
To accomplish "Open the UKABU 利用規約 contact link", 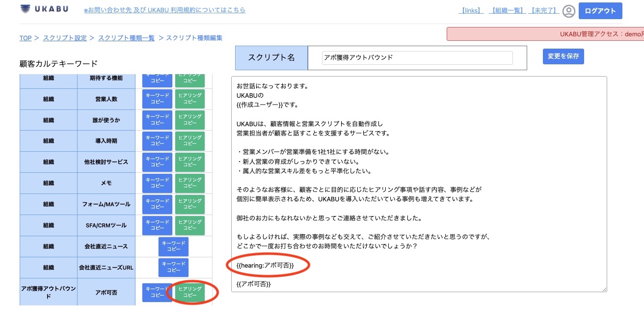I will pos(165,10).
